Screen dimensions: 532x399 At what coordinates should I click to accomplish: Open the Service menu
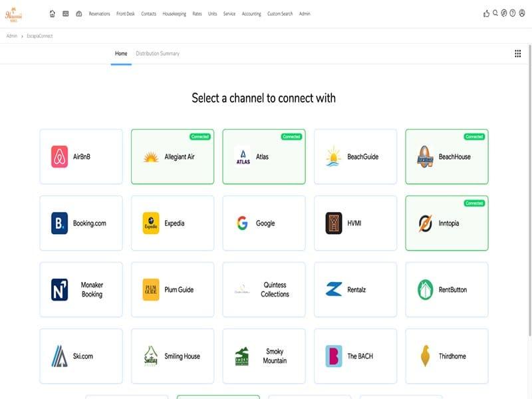coord(229,14)
